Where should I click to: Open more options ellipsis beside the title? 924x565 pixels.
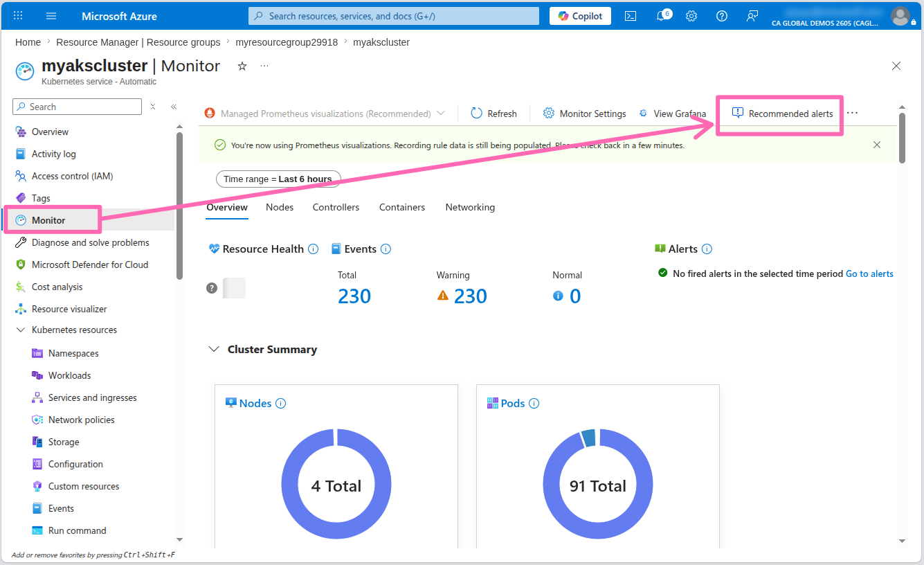[264, 66]
